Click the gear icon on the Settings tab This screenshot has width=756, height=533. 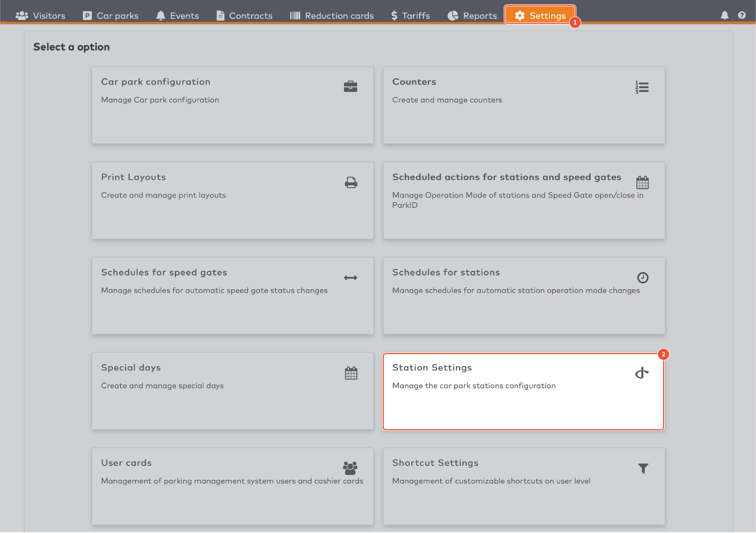tap(519, 16)
